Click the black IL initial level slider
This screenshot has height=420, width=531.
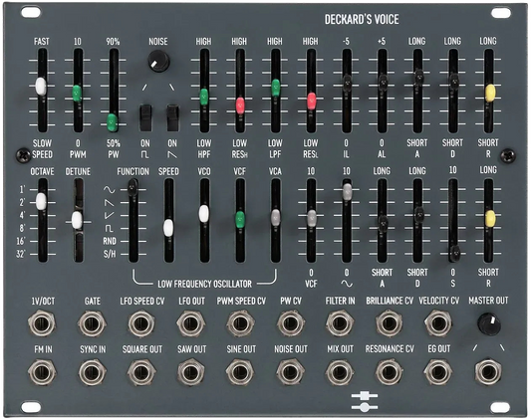click(347, 83)
